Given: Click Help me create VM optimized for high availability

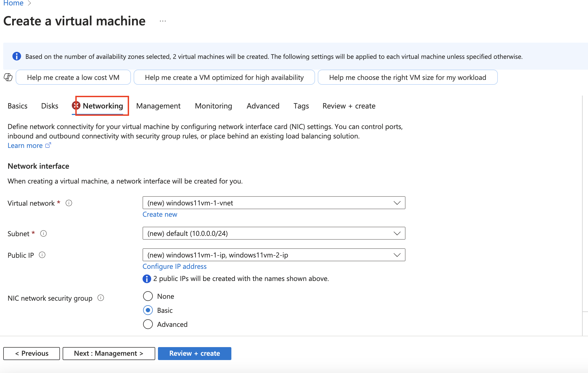Looking at the screenshot, I should [224, 77].
